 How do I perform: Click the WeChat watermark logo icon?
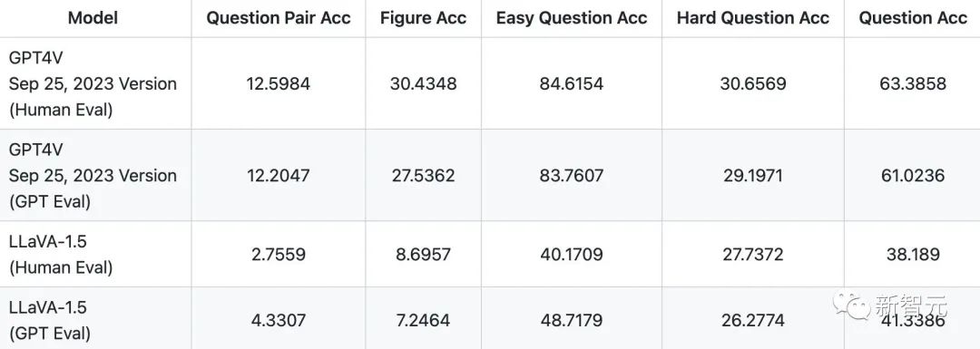[850, 307]
